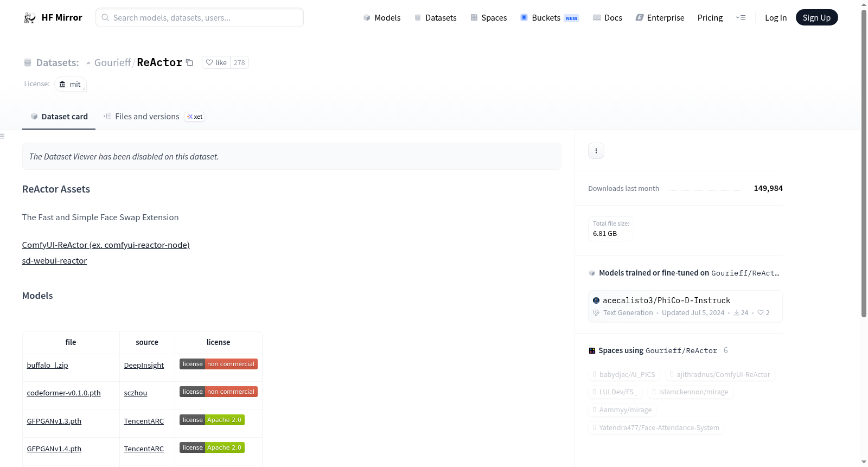This screenshot has width=868, height=467.
Task: Open TencentARC source for GFPGANv1.3.pth
Action: [x=144, y=421]
